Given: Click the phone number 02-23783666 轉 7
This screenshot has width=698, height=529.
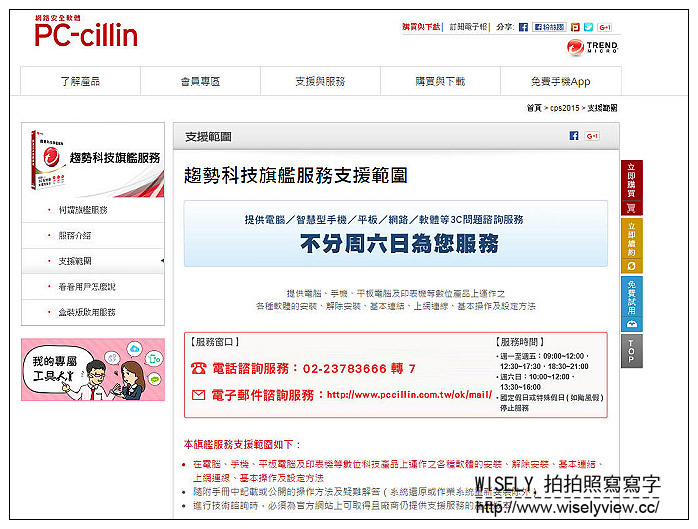Looking at the screenshot, I should click(x=359, y=369).
